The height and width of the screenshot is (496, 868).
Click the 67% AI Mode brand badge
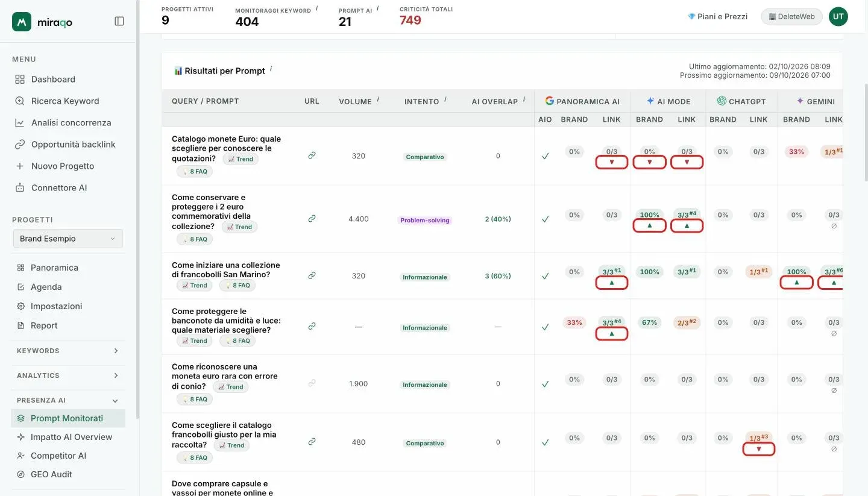[x=649, y=322]
